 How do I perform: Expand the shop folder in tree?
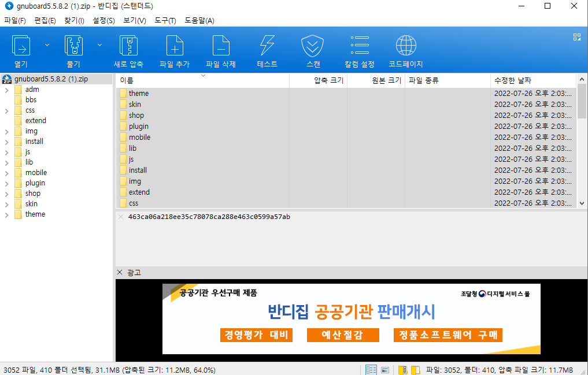7,194
